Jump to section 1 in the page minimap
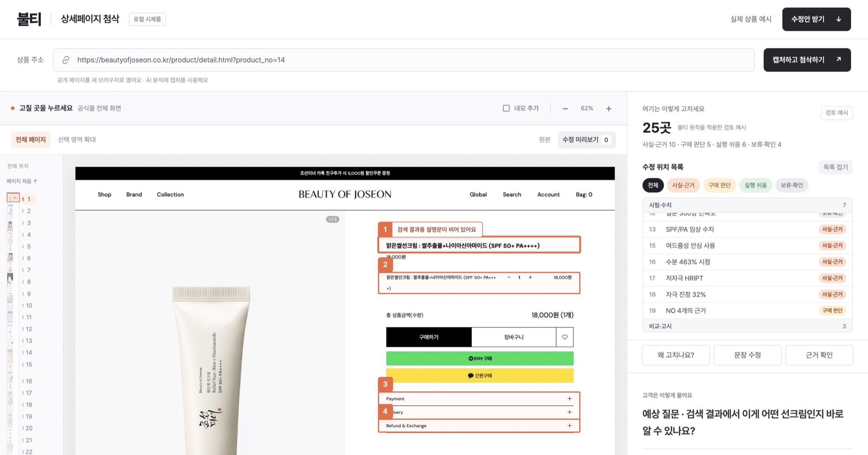 (28, 199)
